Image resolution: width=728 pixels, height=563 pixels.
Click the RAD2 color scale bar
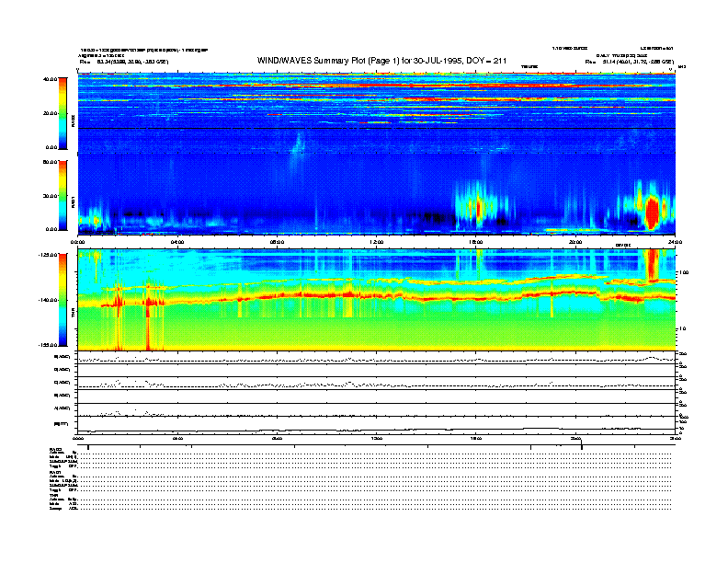(x=63, y=113)
